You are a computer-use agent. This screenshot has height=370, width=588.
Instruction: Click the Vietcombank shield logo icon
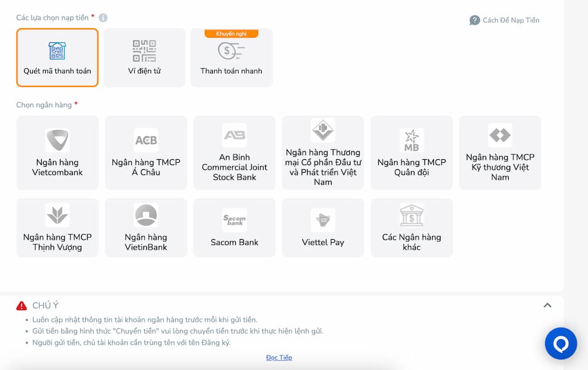(57, 140)
